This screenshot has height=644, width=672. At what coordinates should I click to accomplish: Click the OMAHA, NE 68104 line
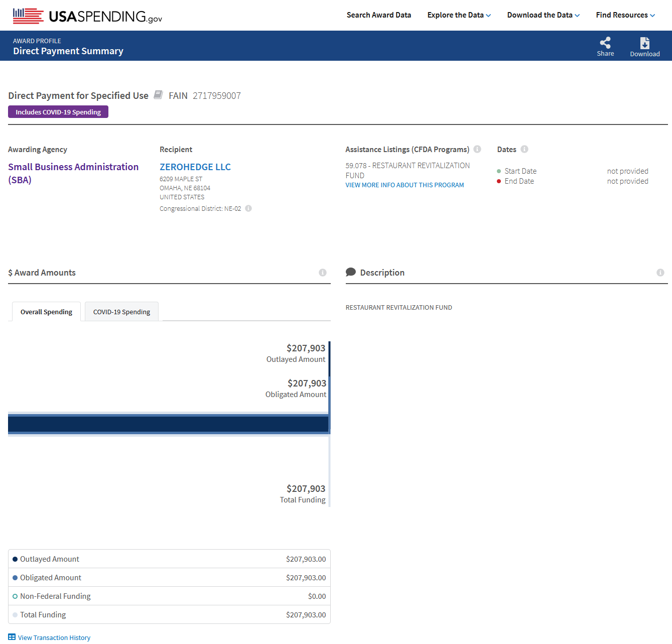pos(185,188)
